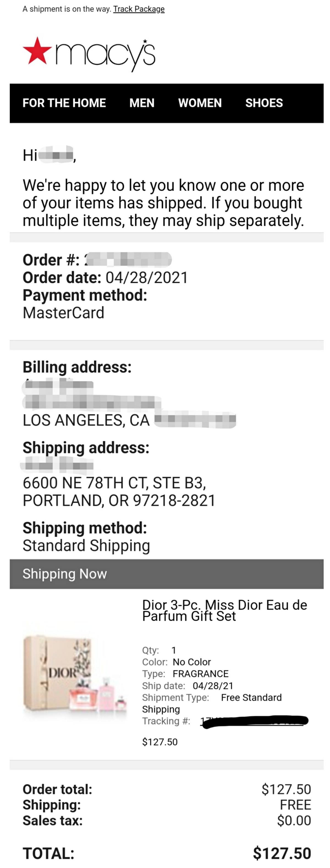Click the order date 04/28/2021
Image resolution: width=330 pixels, height=868 pixels.
click(147, 278)
